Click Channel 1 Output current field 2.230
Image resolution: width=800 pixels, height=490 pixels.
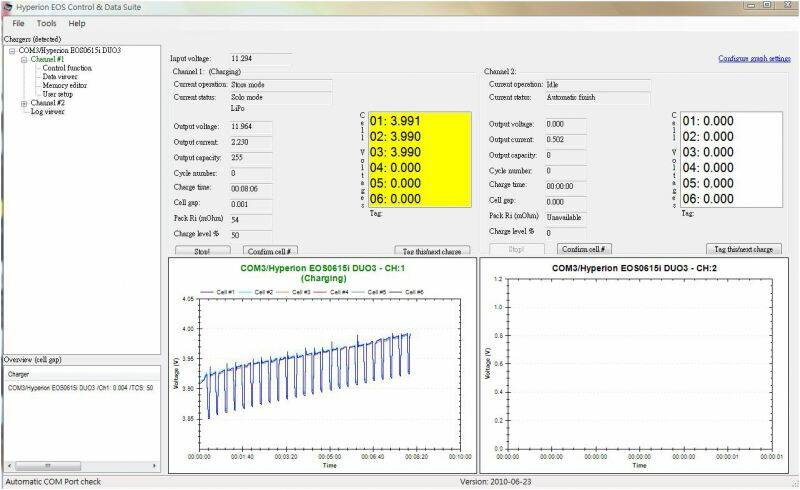[x=251, y=142]
